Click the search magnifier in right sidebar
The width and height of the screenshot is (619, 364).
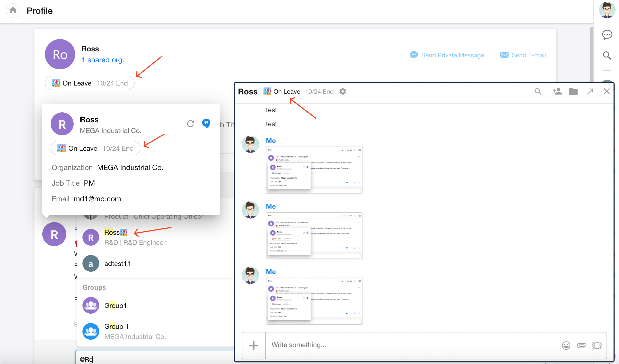pyautogui.click(x=607, y=55)
